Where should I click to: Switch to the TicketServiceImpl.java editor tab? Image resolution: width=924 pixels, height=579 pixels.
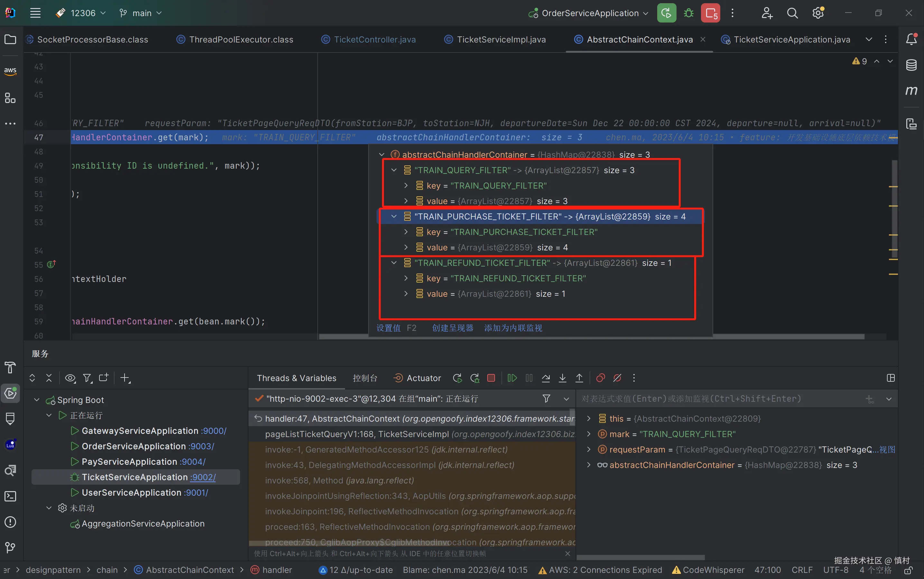tap(501, 40)
